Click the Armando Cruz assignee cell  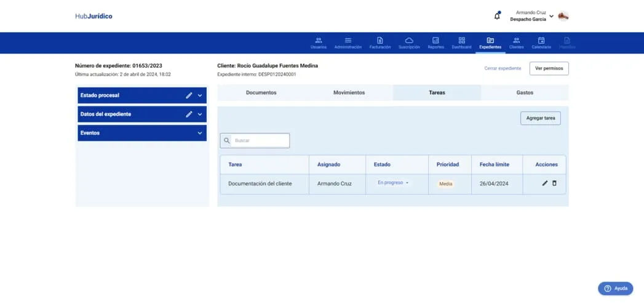[335, 184]
